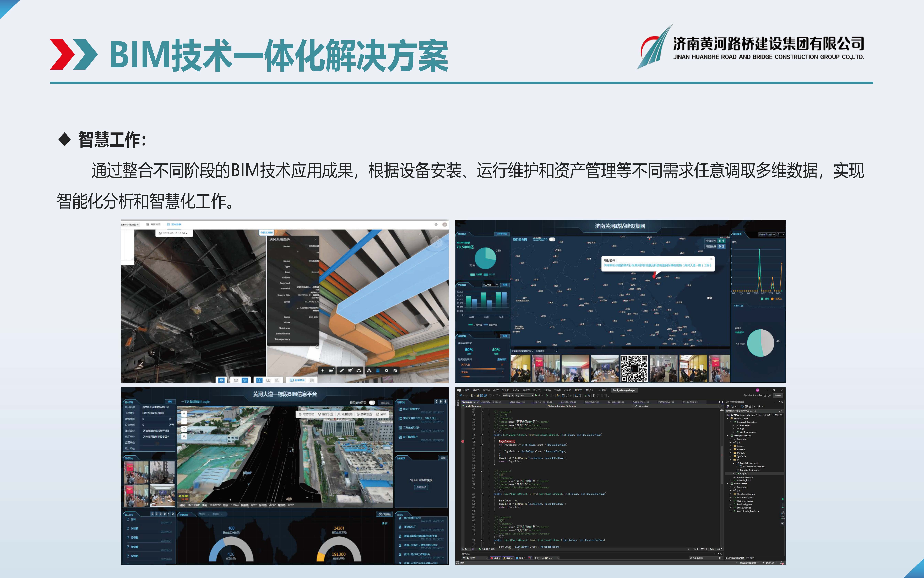The height and width of the screenshot is (578, 924).
Task: Expand the FamilyManagerUI node in Solution Explorer
Action: click(x=727, y=436)
